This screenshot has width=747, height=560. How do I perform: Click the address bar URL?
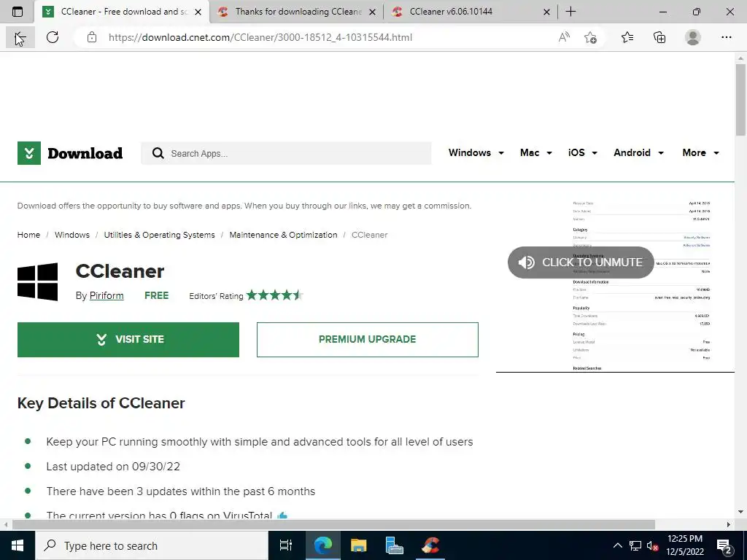[260, 38]
